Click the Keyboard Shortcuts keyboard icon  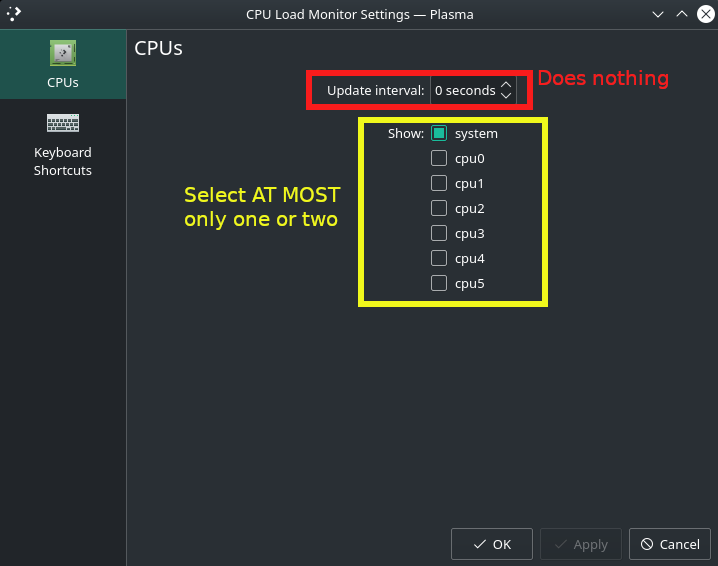62,124
